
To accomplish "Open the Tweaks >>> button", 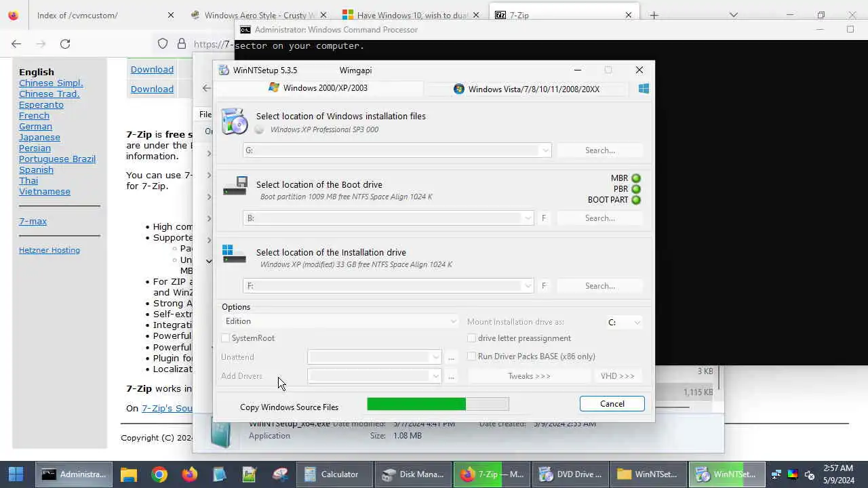I will (x=529, y=376).
